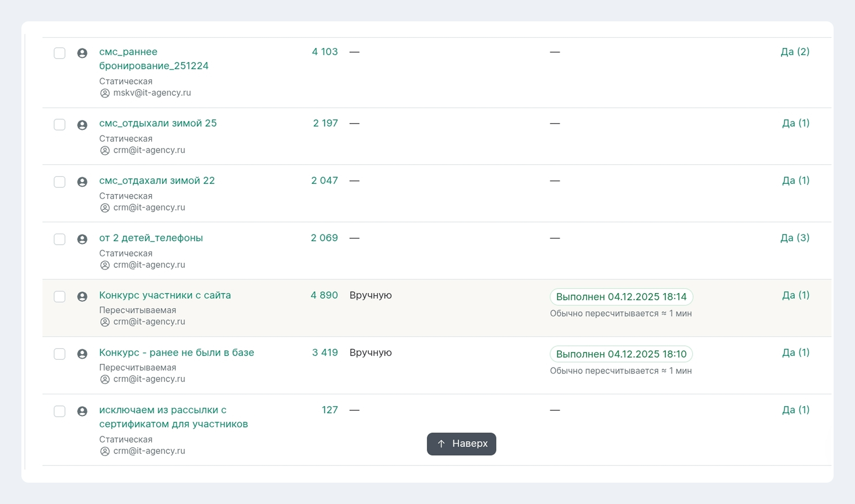Click status badge Выполнен 04.12.2025 18:14
Screen dimensions: 855x504
pos(621,297)
